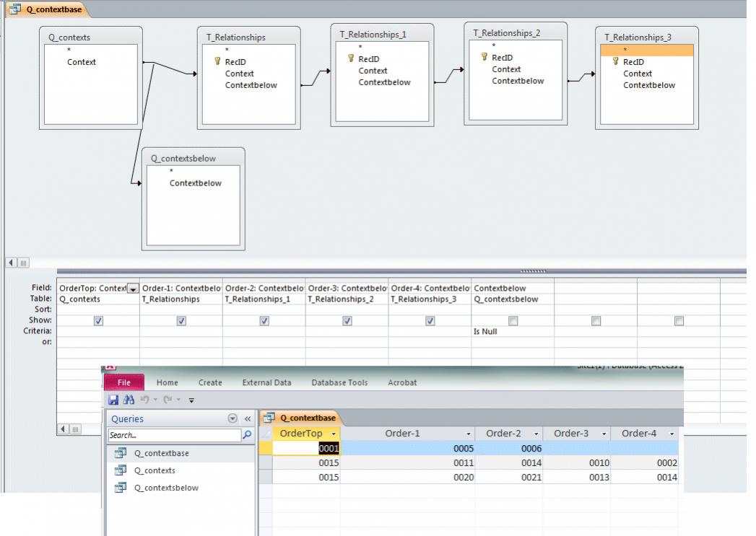
Task: Select the Q_contextbase datasheet tab
Action: tap(301, 418)
